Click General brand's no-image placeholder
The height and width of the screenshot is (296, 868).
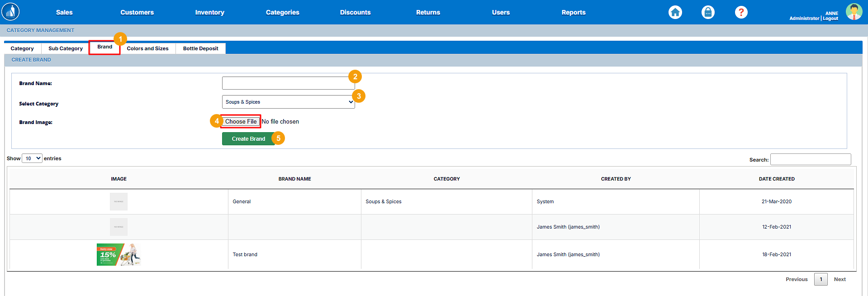coord(119,201)
